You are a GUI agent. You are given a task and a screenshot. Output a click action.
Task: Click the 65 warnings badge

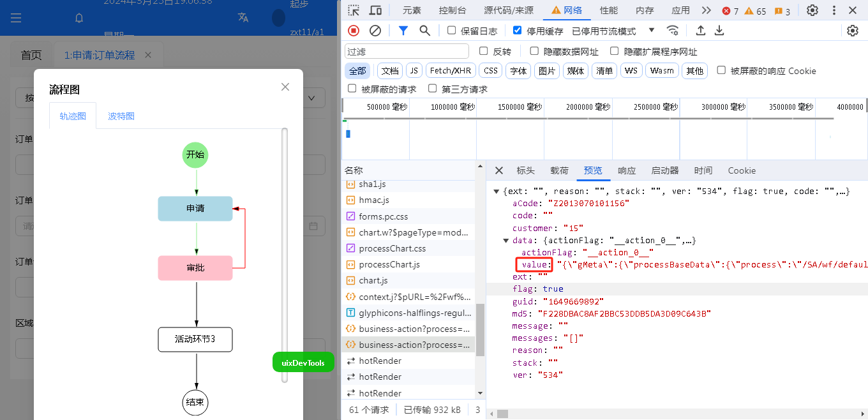[x=755, y=11]
